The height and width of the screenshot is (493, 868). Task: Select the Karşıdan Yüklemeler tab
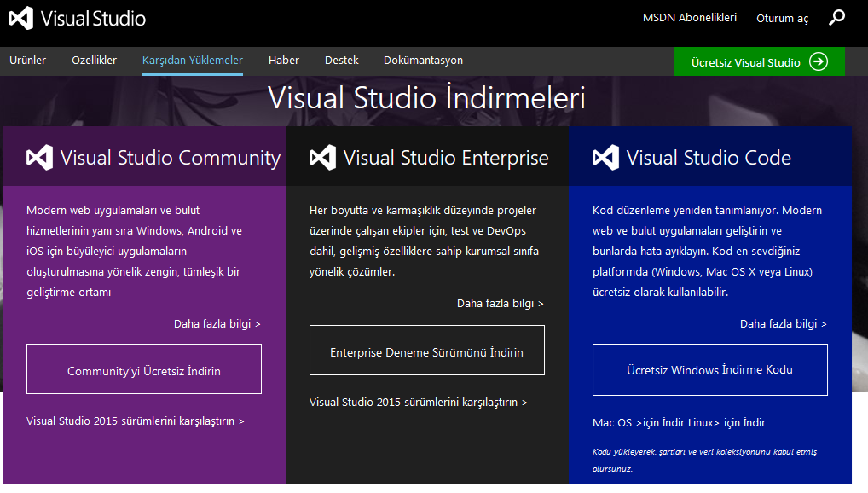[193, 61]
